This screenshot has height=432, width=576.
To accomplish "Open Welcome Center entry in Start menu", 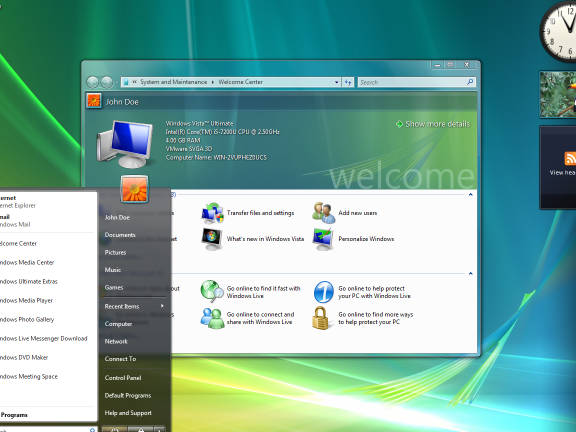I will coord(19,244).
